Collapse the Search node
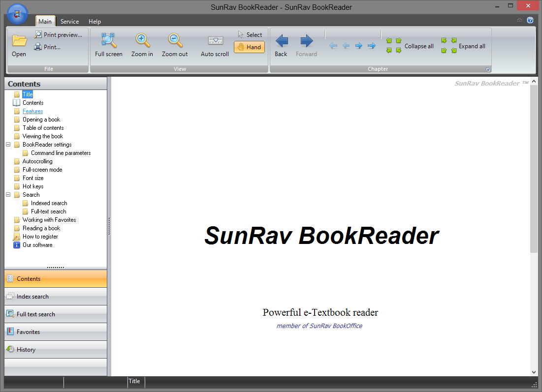 [x=8, y=194]
